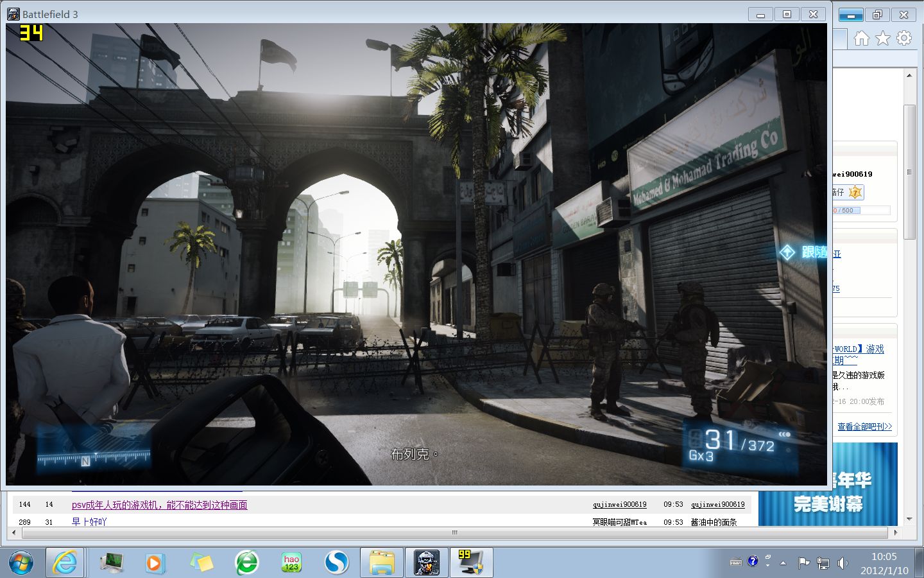Open the monitor utility on the taskbar
Screen dimensions: 924x578
coord(112,563)
